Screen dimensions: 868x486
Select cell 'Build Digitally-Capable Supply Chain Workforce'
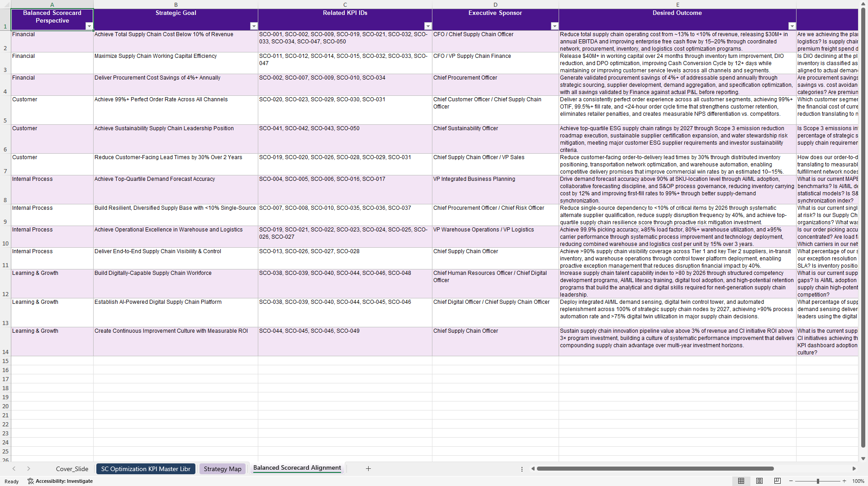pos(175,283)
